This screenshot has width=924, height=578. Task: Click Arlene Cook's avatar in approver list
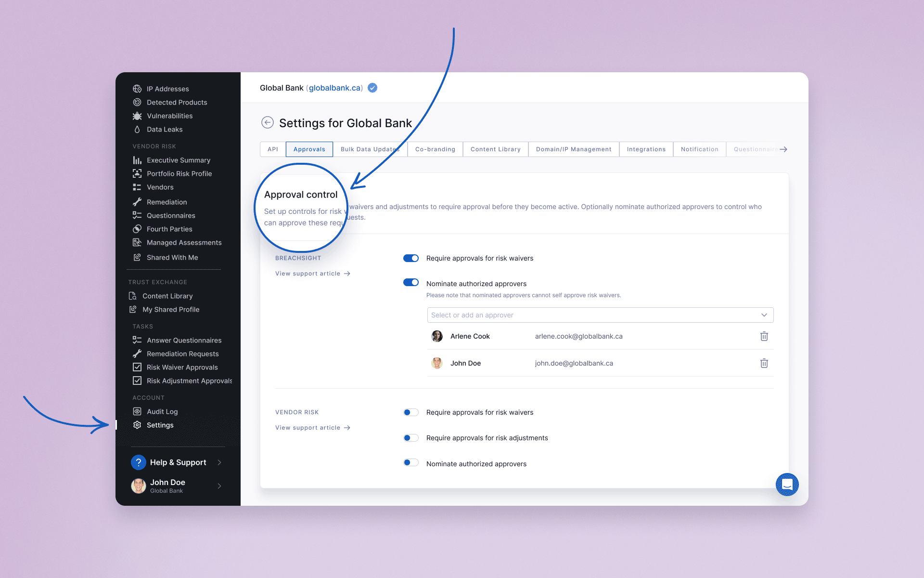point(437,336)
